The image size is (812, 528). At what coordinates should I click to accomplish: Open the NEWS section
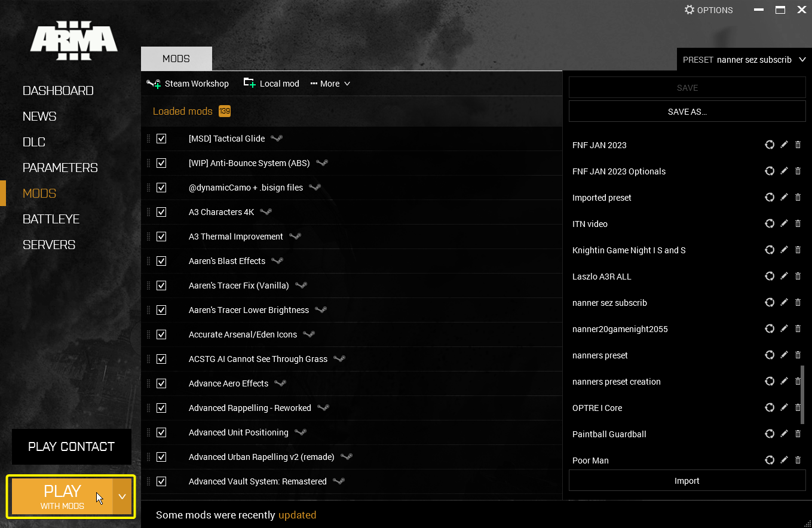[x=39, y=116]
